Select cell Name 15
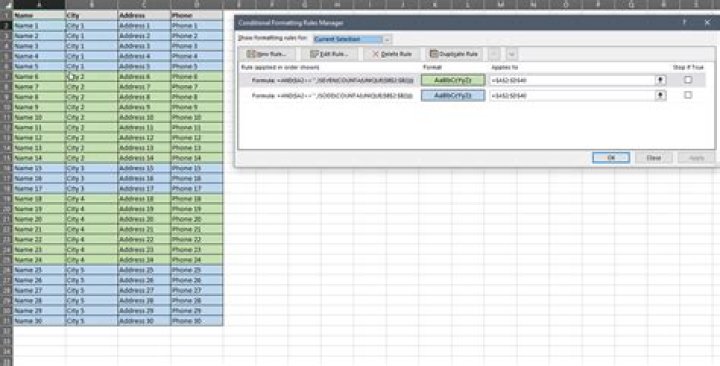This screenshot has height=366, width=720. pyautogui.click(x=39, y=168)
